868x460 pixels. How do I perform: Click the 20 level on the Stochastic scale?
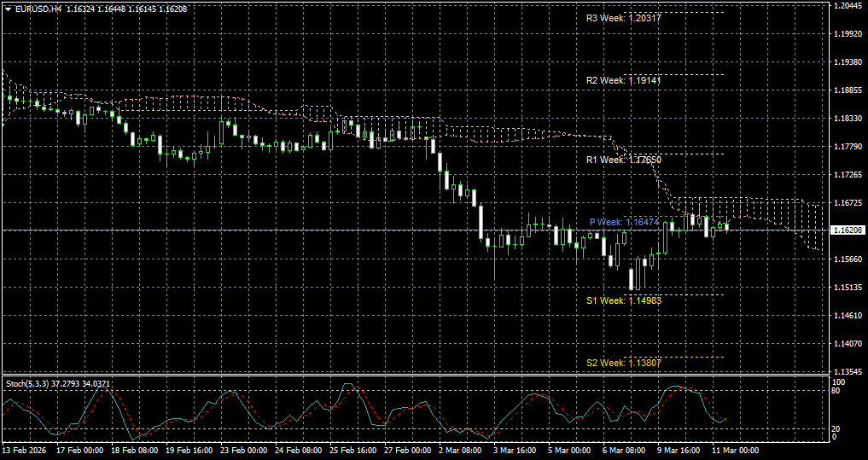click(836, 429)
